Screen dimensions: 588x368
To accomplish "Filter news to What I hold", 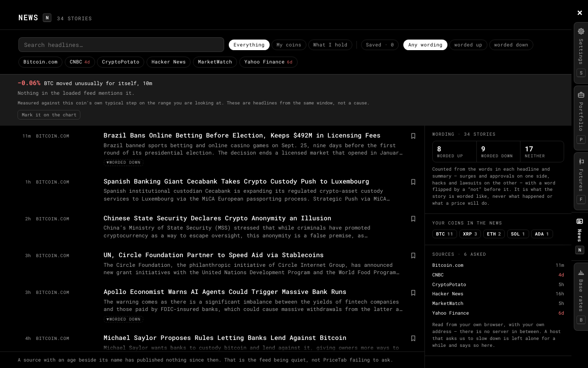I will coord(330,45).
